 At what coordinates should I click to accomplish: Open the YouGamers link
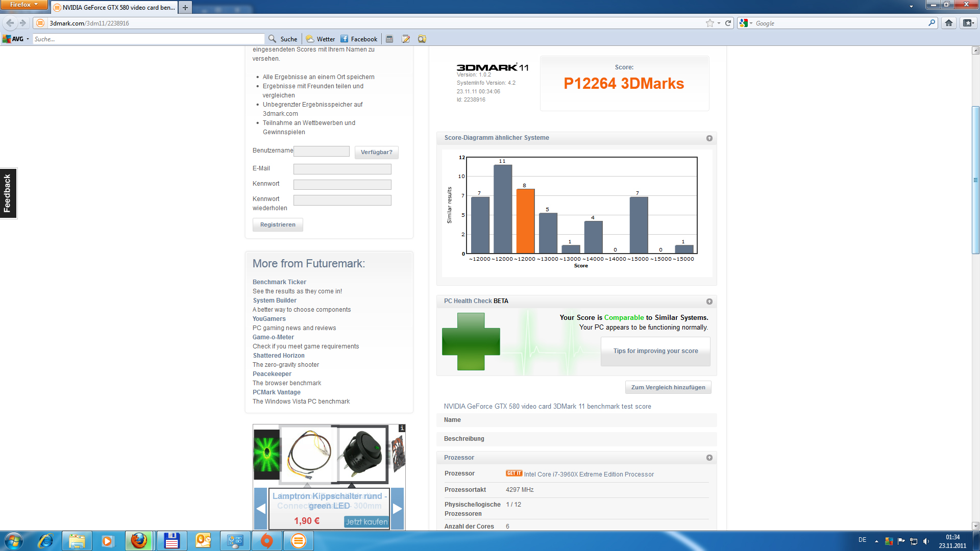(x=269, y=319)
